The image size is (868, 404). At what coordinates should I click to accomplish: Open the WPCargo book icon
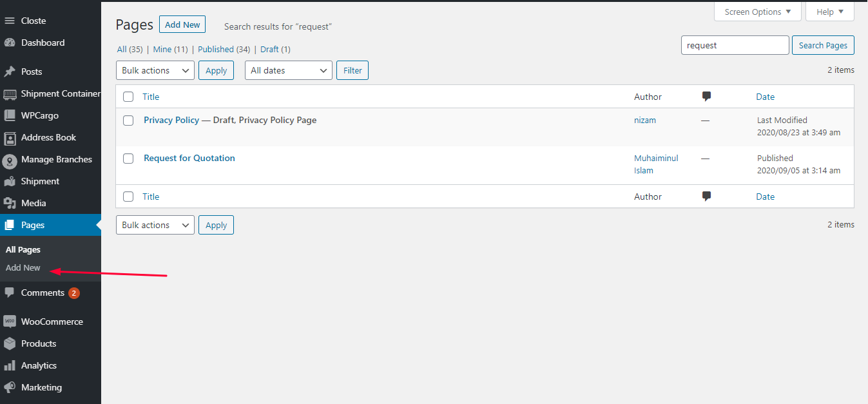tap(10, 115)
